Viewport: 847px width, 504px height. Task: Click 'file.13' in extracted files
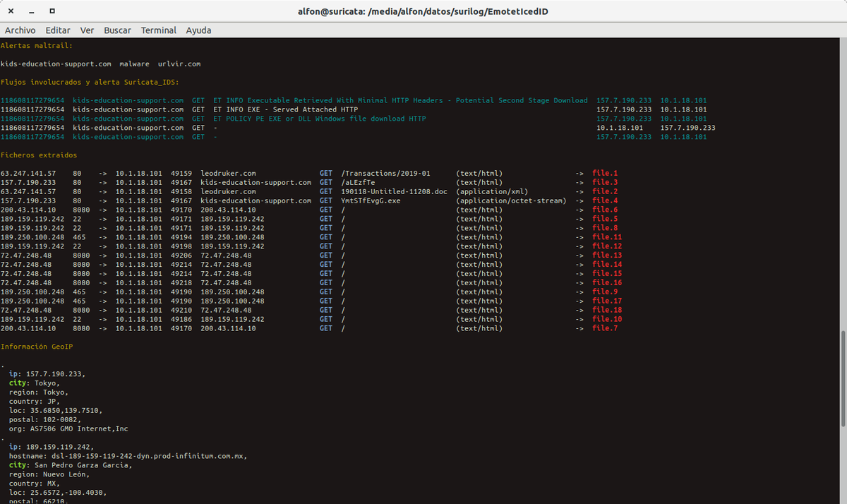(x=607, y=256)
